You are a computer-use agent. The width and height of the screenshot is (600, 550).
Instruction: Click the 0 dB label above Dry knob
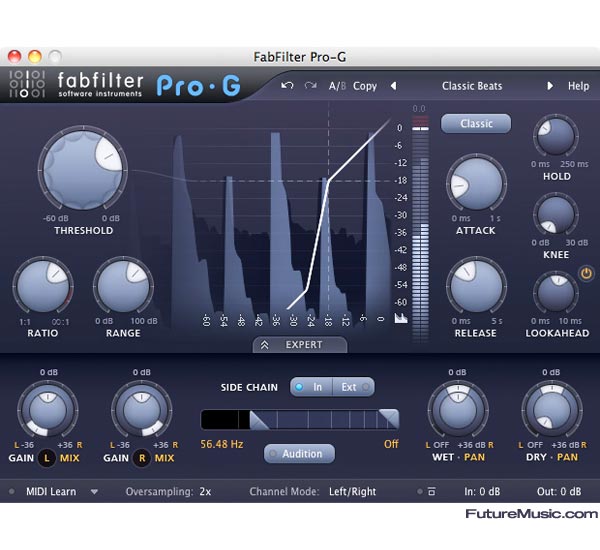pos(551,372)
